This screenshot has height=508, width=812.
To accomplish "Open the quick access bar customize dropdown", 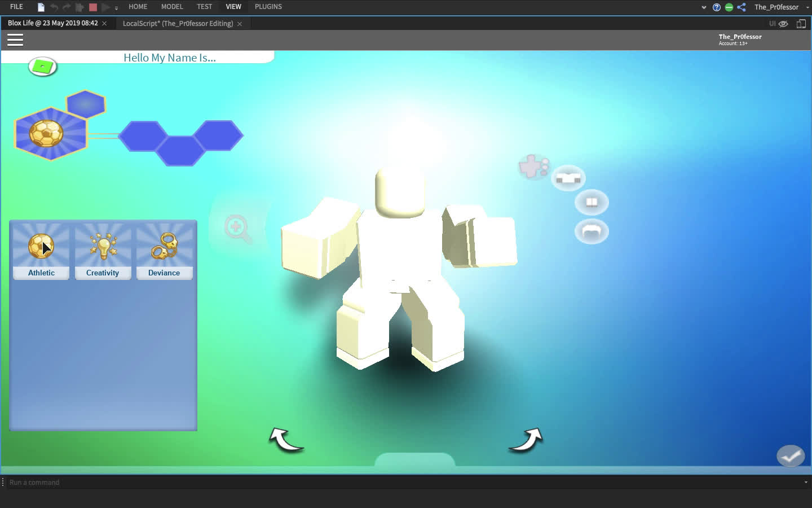I will 116,8.
